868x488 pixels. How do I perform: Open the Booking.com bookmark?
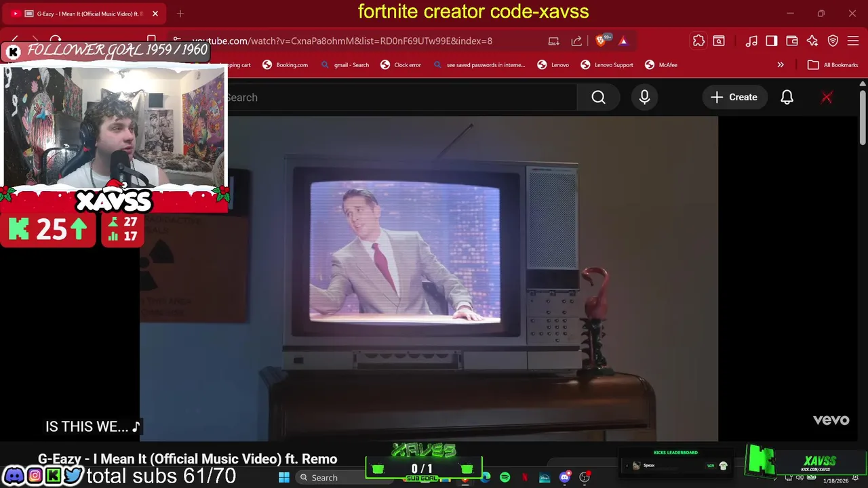coord(285,65)
